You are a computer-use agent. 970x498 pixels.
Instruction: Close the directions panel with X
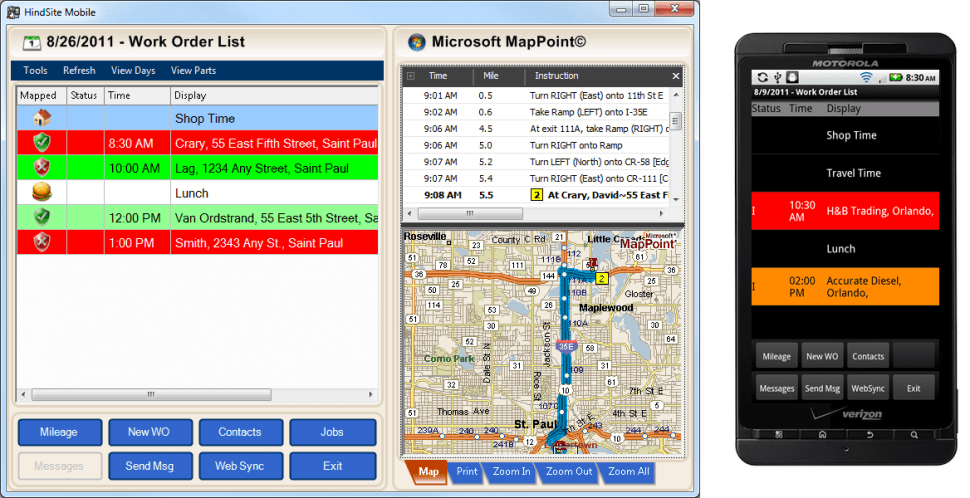click(676, 76)
